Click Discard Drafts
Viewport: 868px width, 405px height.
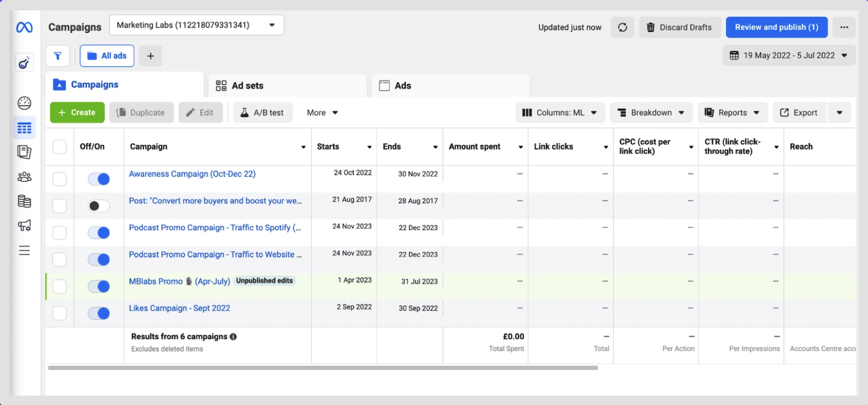coord(680,27)
